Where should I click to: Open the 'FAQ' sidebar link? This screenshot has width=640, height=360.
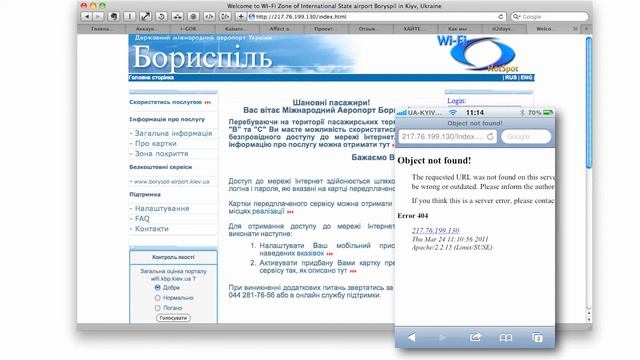click(x=142, y=219)
